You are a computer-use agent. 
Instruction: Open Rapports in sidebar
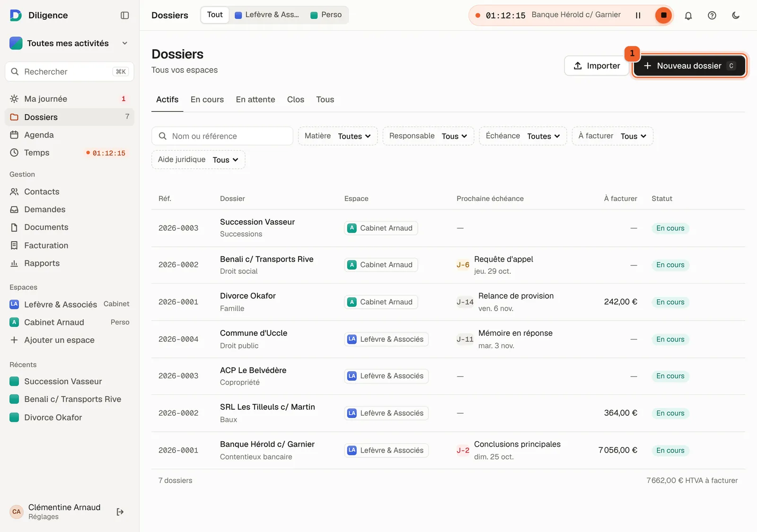(70, 263)
